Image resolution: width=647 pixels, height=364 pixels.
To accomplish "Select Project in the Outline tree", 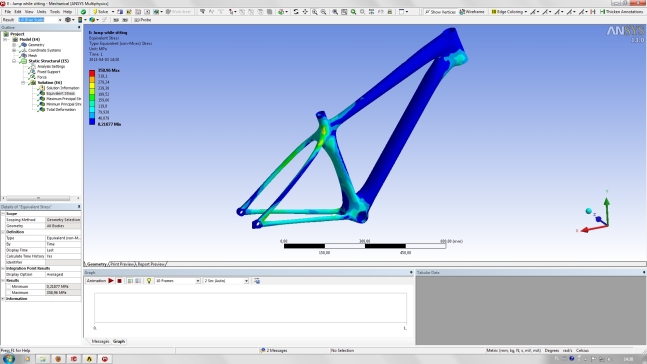I will [x=17, y=34].
